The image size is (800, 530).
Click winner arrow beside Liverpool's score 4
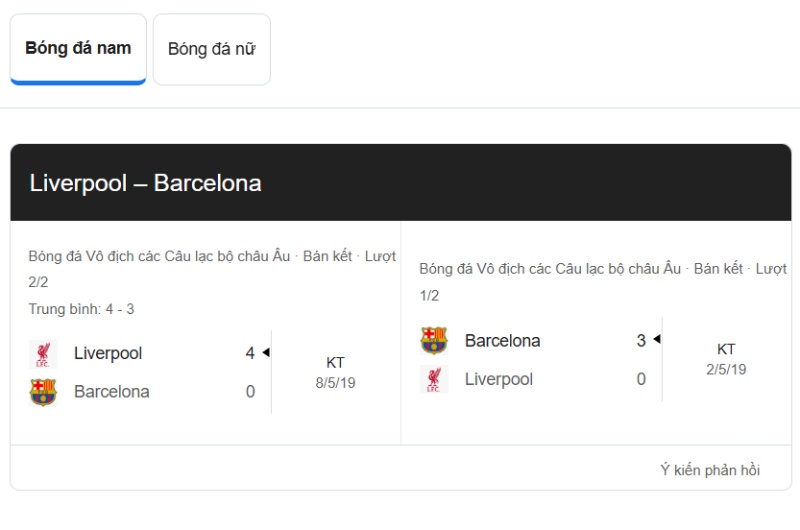click(x=266, y=352)
